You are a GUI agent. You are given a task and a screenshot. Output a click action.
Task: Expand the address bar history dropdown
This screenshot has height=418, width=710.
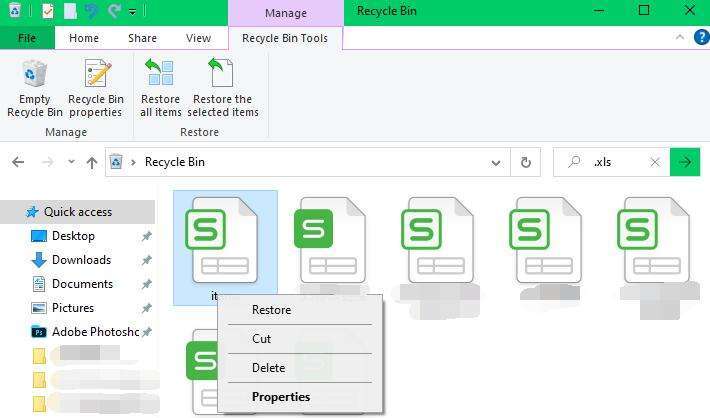click(496, 163)
